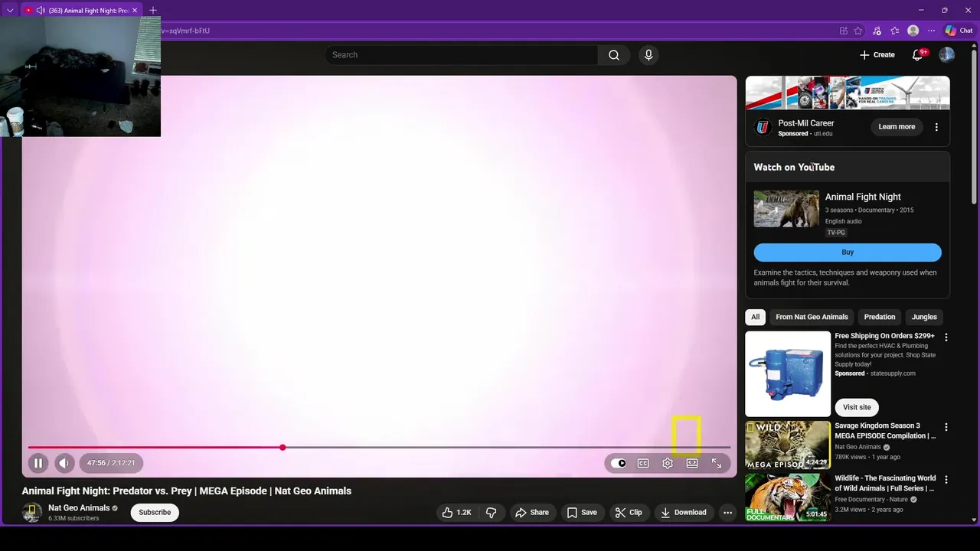This screenshot has height=551, width=980.
Task: Open the browser profile avatar
Action: (x=913, y=31)
